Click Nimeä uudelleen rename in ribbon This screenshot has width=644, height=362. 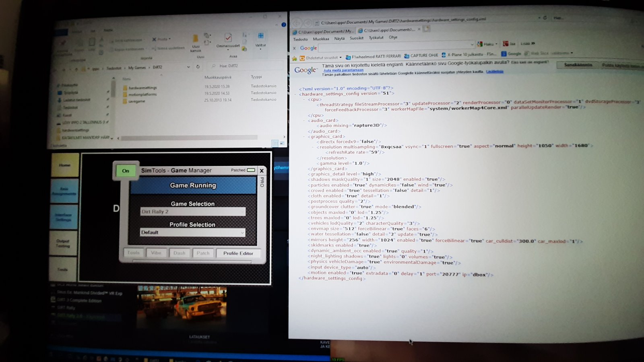coord(168,48)
